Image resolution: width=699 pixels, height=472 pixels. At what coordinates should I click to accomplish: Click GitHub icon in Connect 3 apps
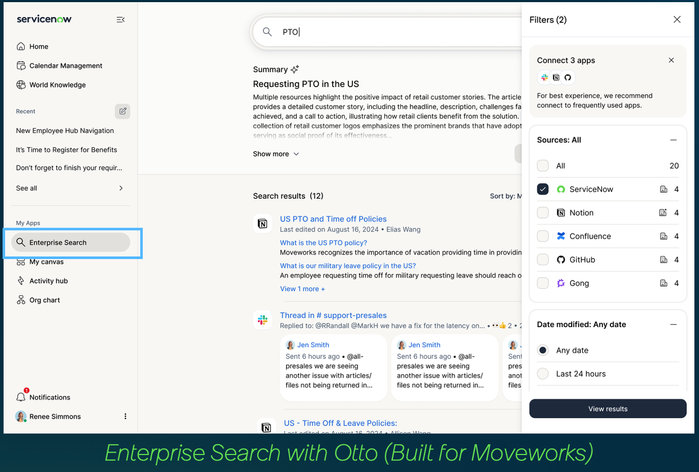coord(567,78)
